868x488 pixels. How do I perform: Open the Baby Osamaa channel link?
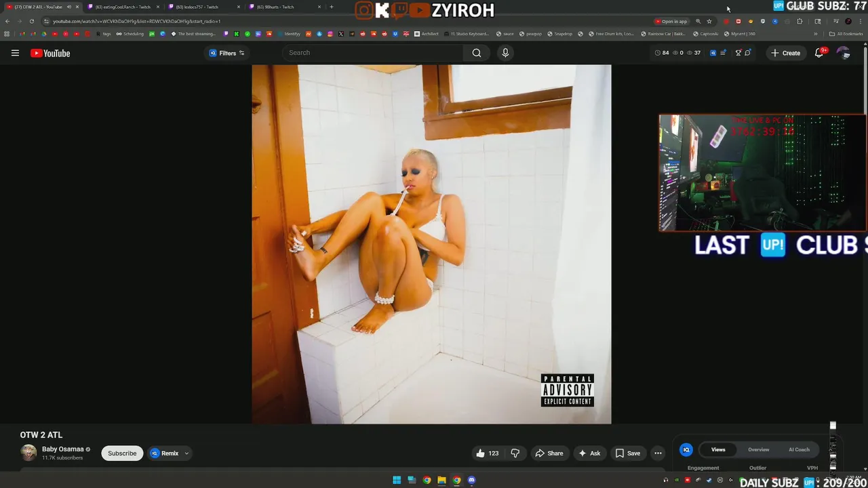coord(62,449)
